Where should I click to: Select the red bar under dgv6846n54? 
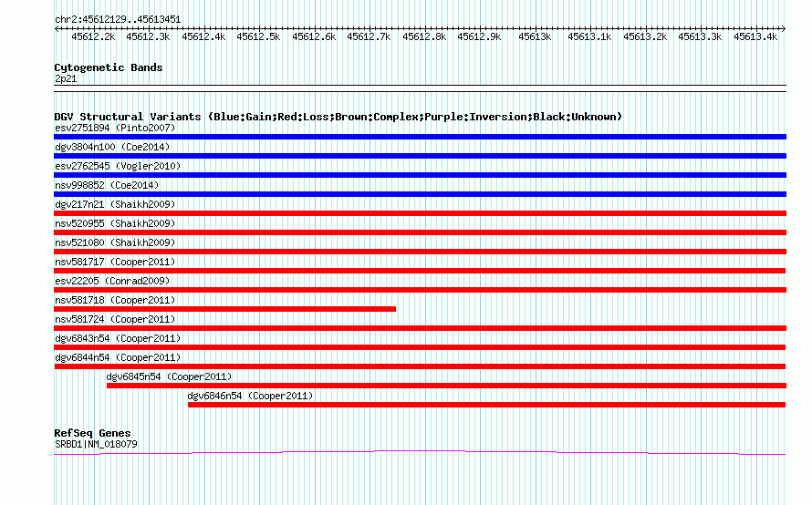487,405
